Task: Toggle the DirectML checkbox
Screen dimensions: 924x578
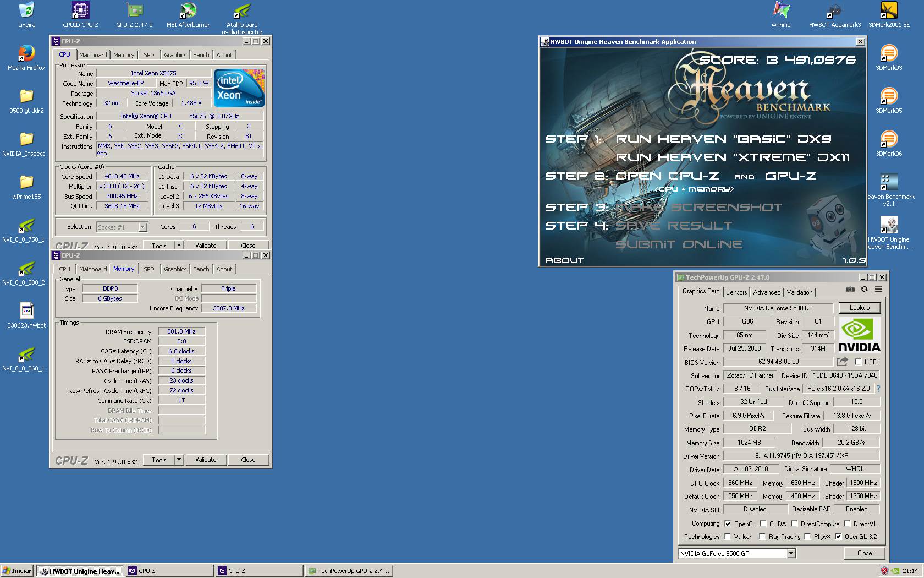Action: tap(847, 524)
